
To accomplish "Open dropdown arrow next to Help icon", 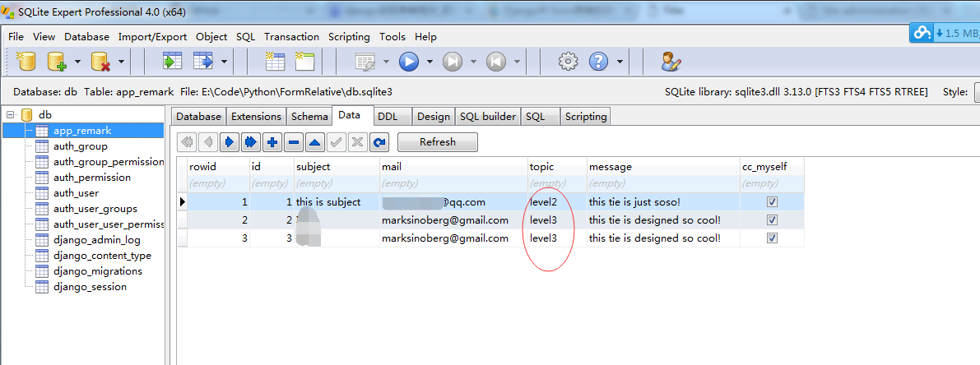I will pos(620,61).
